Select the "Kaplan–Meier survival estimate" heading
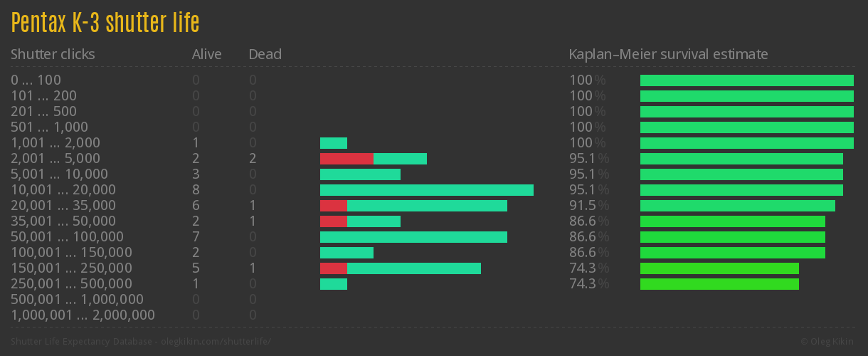The width and height of the screenshot is (868, 356). [x=668, y=54]
